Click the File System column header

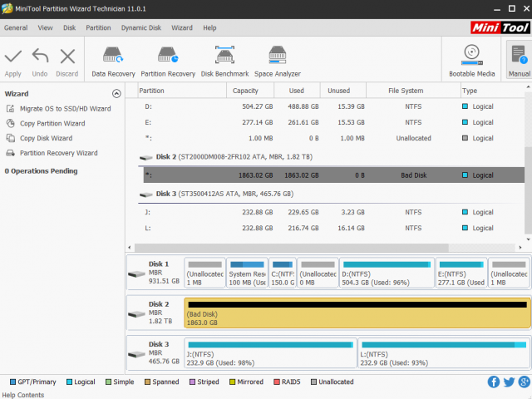tap(406, 91)
